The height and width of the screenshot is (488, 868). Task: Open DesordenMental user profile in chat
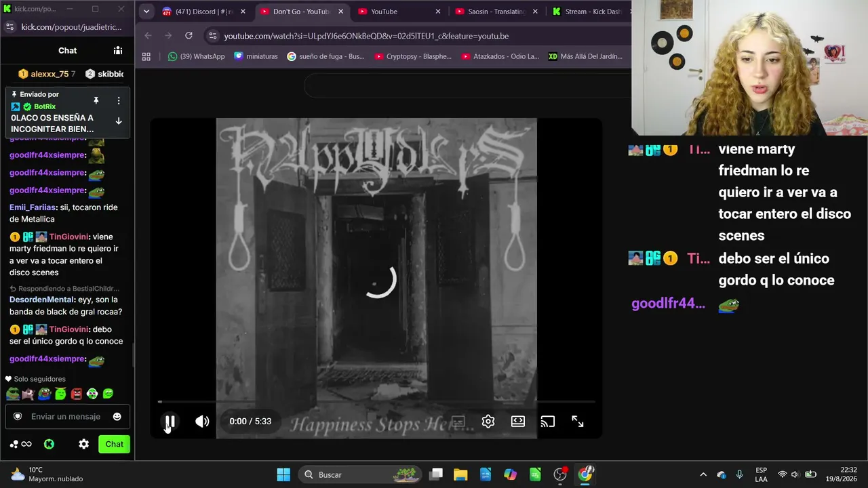coord(41,300)
